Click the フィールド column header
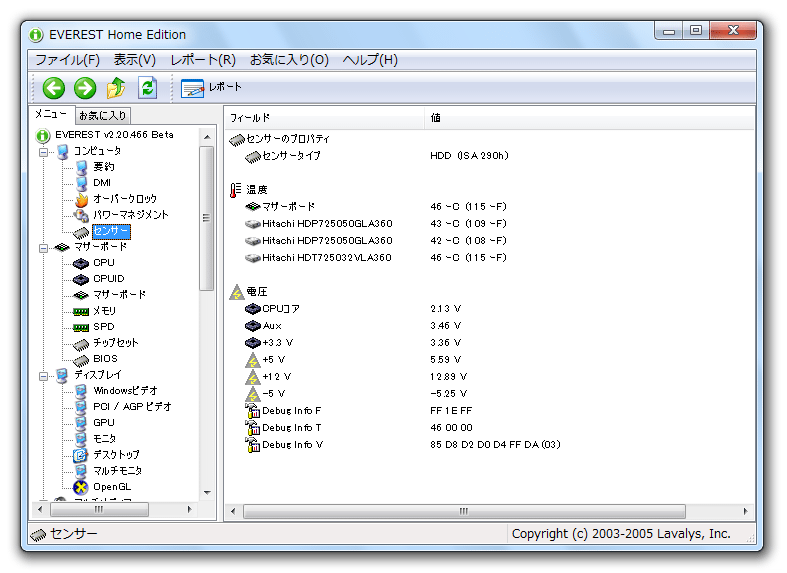787x573 pixels. (325, 118)
